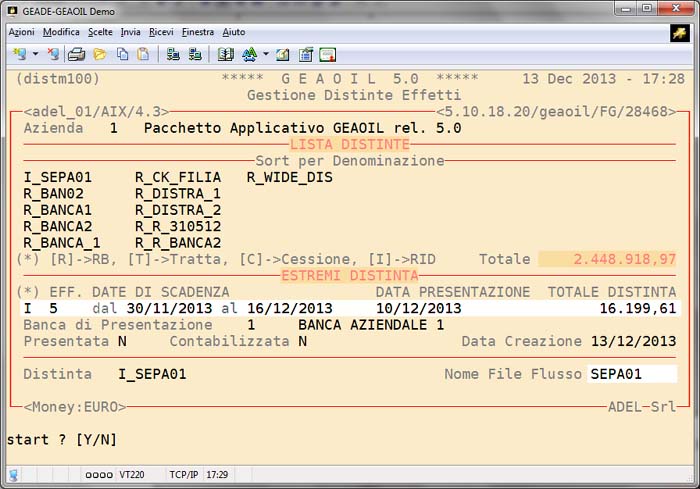Open the Modifica menu
The width and height of the screenshot is (700, 489).
click(61, 32)
